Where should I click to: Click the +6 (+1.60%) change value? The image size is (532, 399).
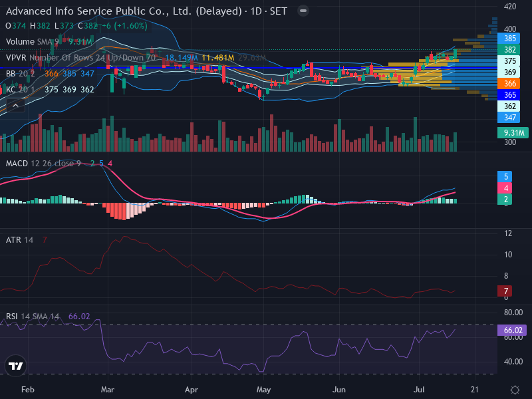tap(124, 26)
